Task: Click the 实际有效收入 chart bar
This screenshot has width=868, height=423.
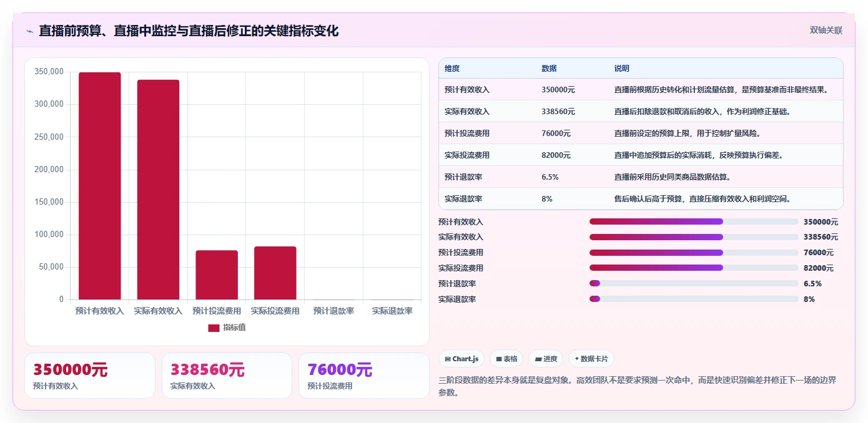Action: pyautogui.click(x=158, y=190)
